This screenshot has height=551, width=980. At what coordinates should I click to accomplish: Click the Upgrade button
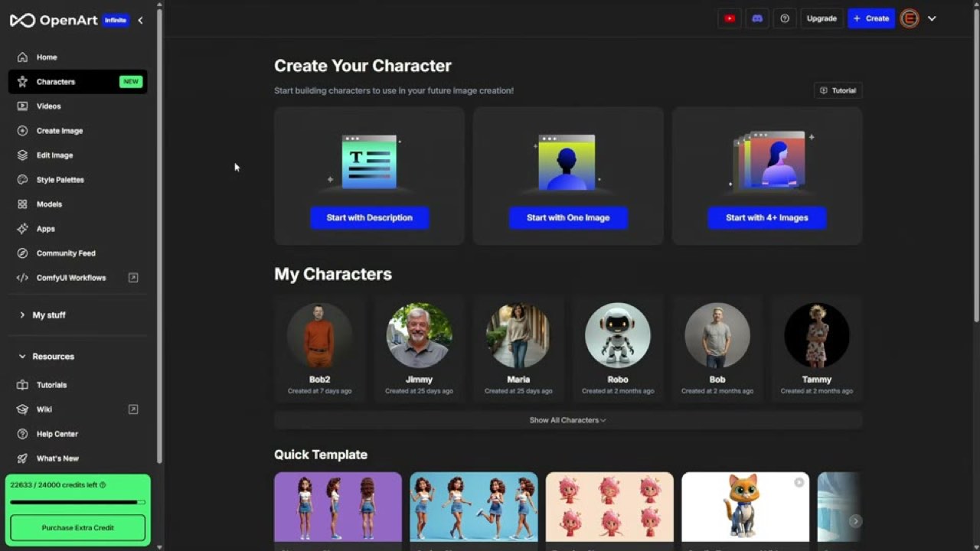click(x=822, y=18)
